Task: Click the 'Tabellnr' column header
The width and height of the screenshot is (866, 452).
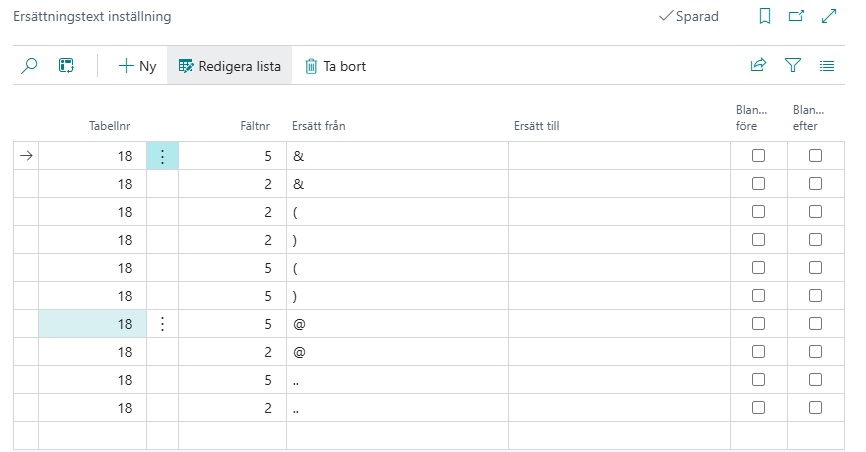Action: tap(110, 126)
